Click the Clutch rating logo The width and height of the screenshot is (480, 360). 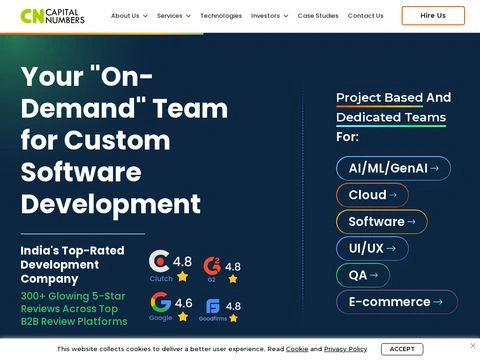(x=161, y=266)
